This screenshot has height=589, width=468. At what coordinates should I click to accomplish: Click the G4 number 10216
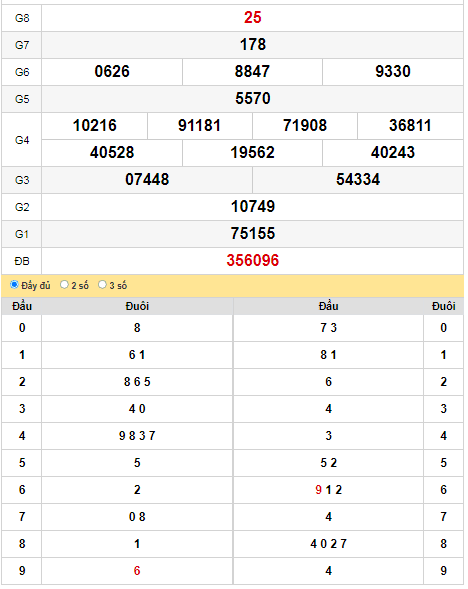tap(95, 126)
